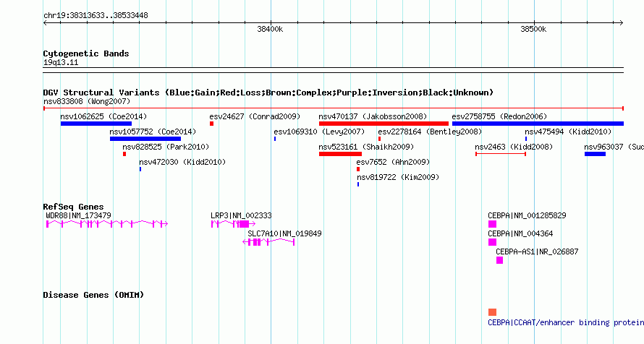The width and height of the screenshot is (644, 344).
Task: Click the DGV Structural Variants track title
Action: [268, 93]
